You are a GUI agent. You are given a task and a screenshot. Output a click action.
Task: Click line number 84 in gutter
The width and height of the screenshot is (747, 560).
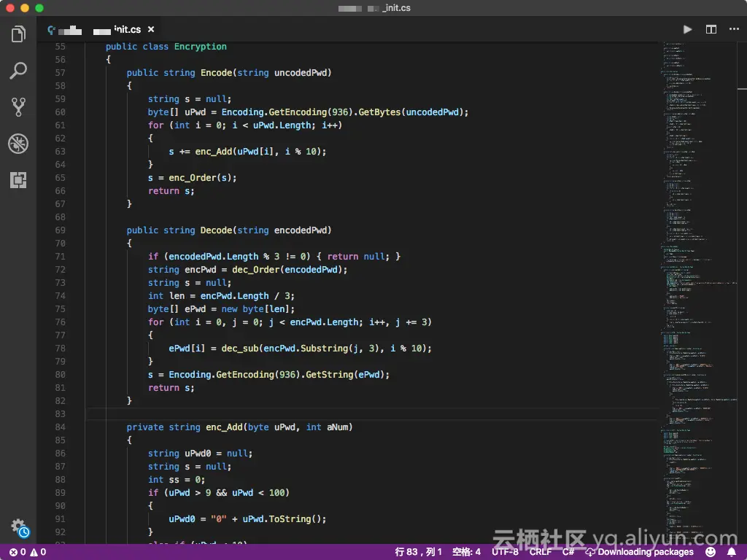click(x=60, y=427)
